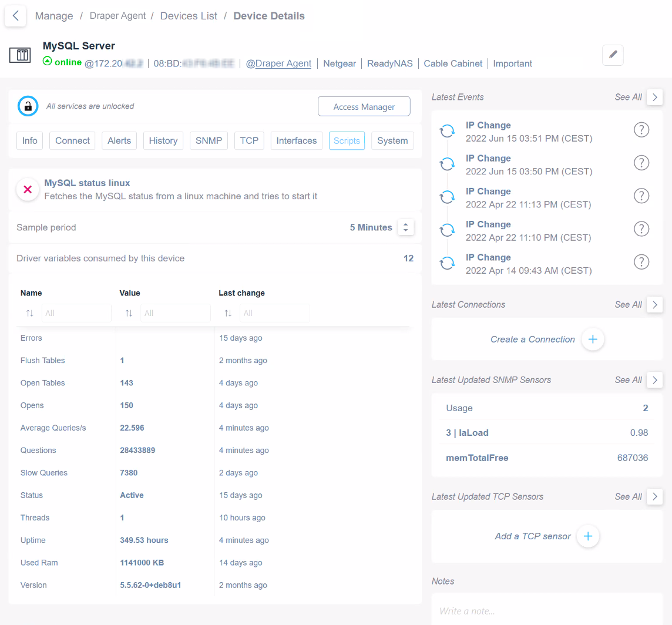The height and width of the screenshot is (625, 672).
Task: Click the Slow Queries row name
Action: [43, 473]
